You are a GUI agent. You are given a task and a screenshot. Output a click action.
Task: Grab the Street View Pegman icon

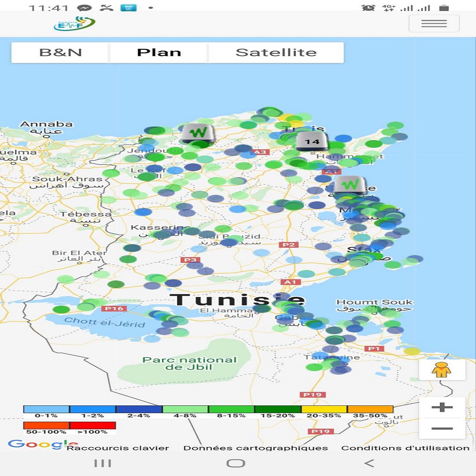(x=442, y=370)
